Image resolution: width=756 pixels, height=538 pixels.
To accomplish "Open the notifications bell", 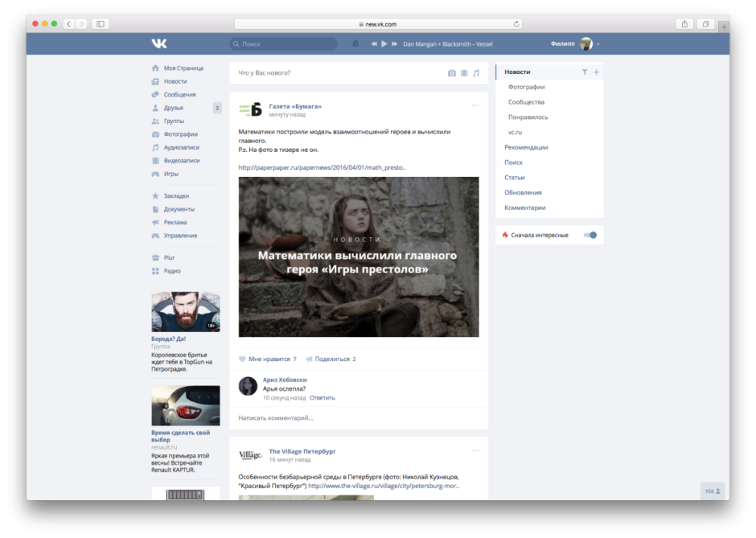I will click(x=355, y=43).
